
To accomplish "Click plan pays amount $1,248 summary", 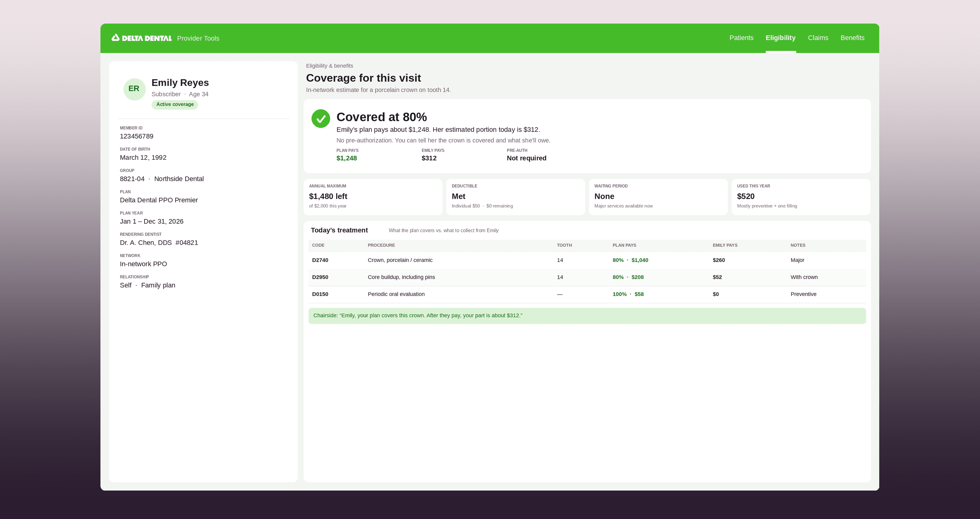I will point(347,158).
